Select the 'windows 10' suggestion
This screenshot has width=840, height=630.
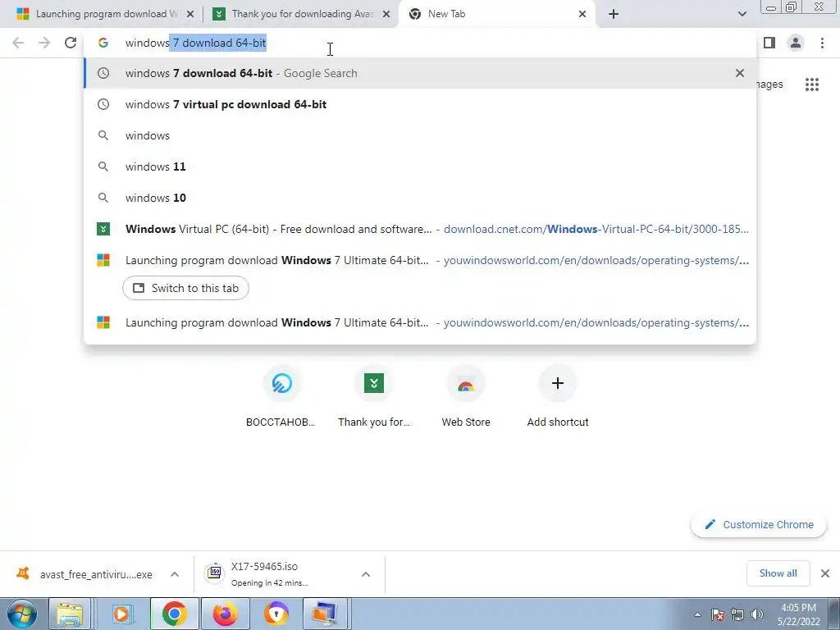pyautogui.click(x=420, y=198)
